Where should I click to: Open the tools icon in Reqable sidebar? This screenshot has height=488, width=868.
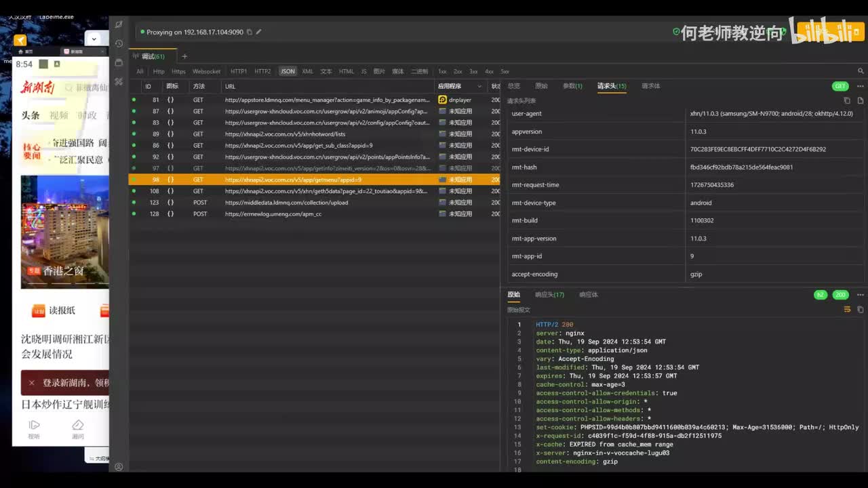[x=119, y=81]
